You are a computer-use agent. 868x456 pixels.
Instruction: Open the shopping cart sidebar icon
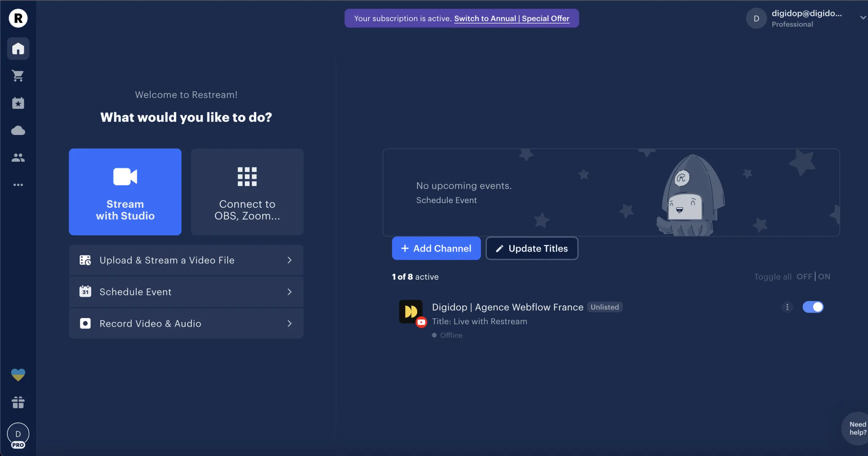coord(18,76)
